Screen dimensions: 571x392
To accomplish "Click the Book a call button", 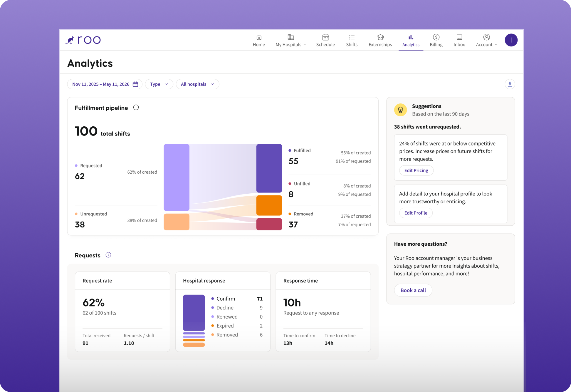I will [x=413, y=290].
